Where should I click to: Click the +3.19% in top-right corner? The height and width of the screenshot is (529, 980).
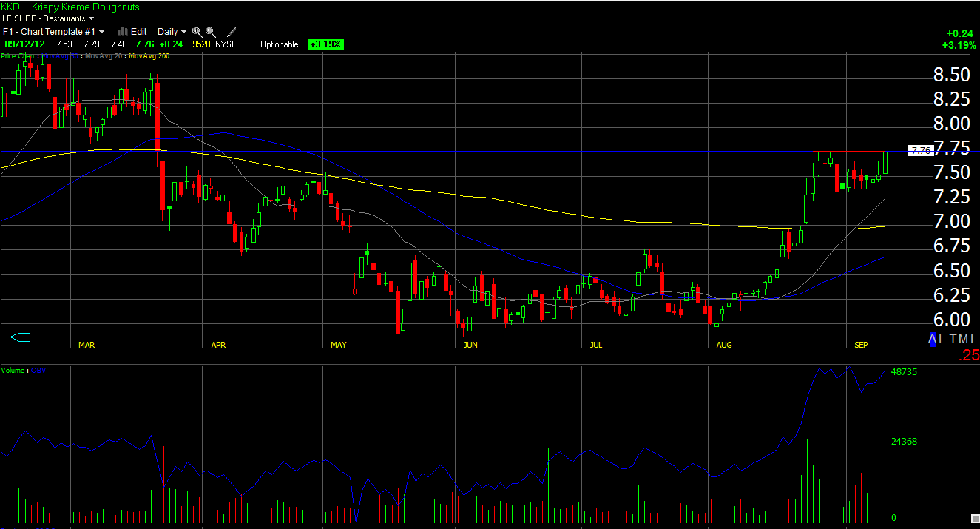point(958,45)
